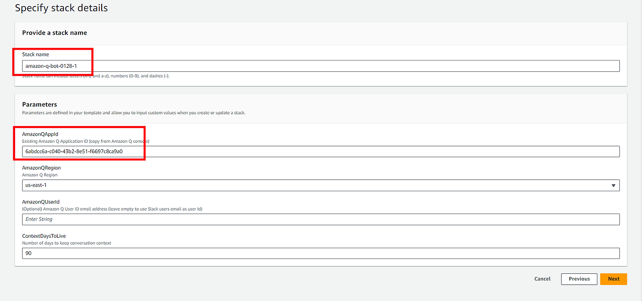This screenshot has width=644, height=301.
Task: Click the "Specify stack details" heading
Action: tap(61, 8)
